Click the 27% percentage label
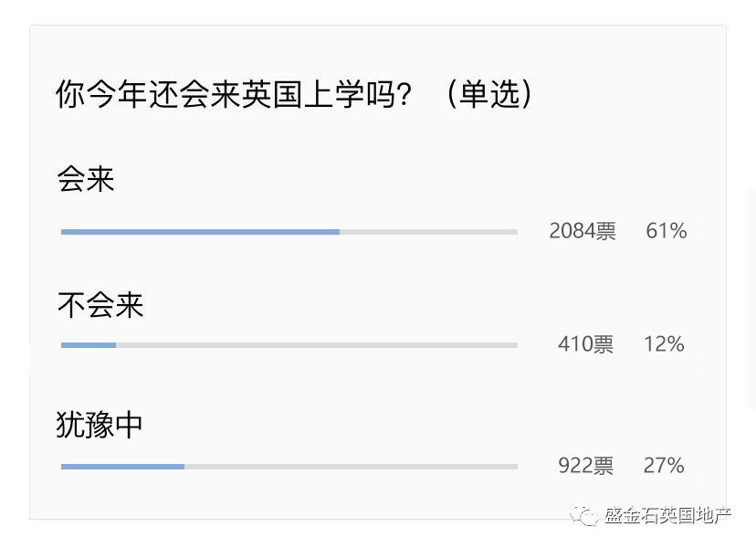The height and width of the screenshot is (548, 756). tap(664, 466)
